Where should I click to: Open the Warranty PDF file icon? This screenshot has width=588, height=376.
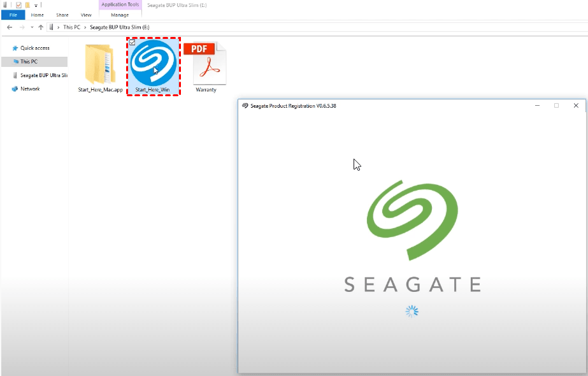point(206,63)
